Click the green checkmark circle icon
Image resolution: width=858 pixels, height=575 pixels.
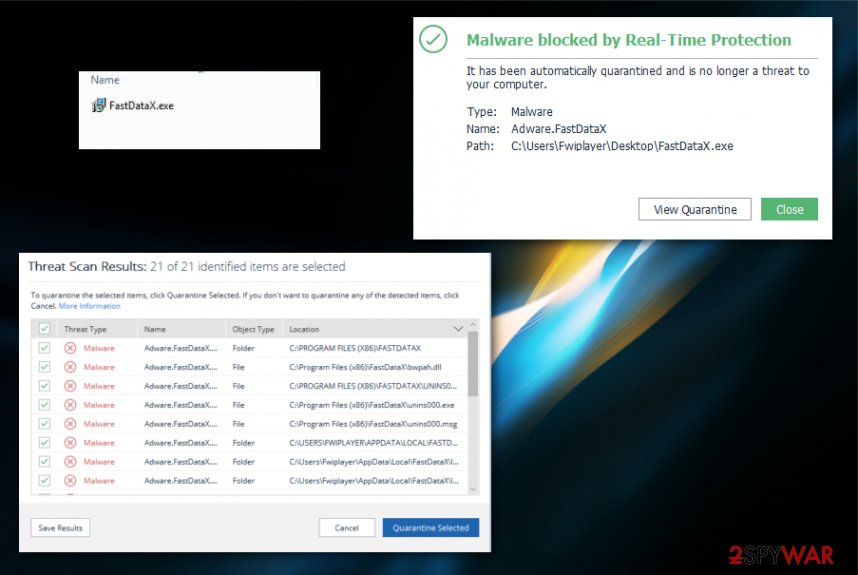click(x=433, y=39)
